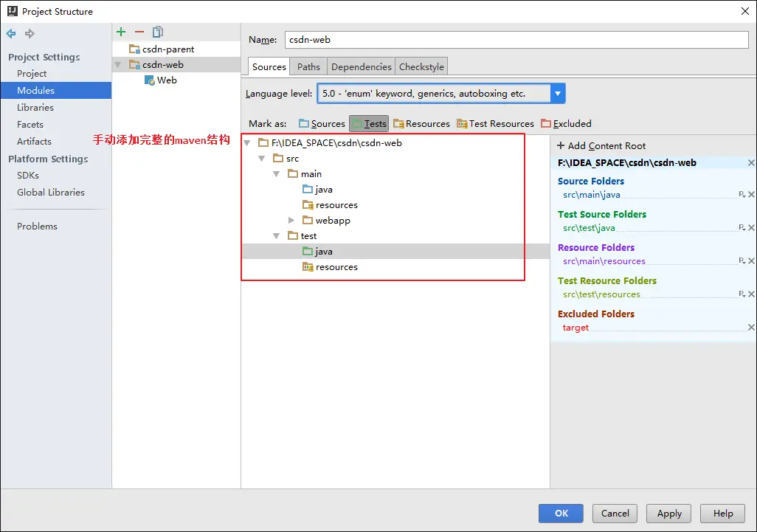The image size is (757, 532).
Task: Switch to the Sources tab
Action: click(x=269, y=66)
